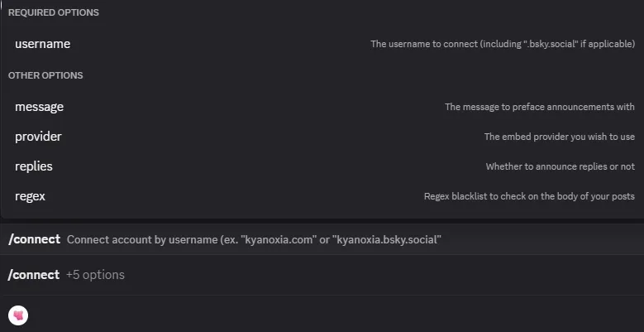Click "The embed provider you wish to use" description

coord(559,137)
